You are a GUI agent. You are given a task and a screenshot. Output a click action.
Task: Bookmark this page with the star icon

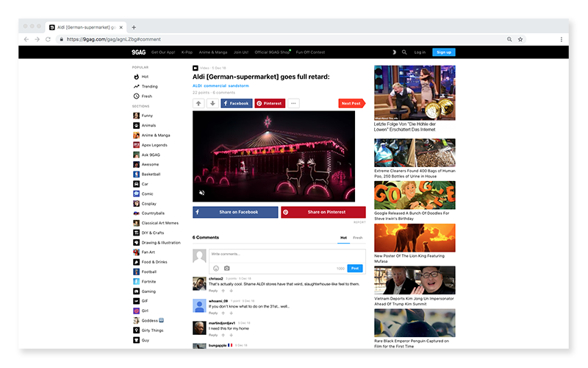pyautogui.click(x=520, y=39)
